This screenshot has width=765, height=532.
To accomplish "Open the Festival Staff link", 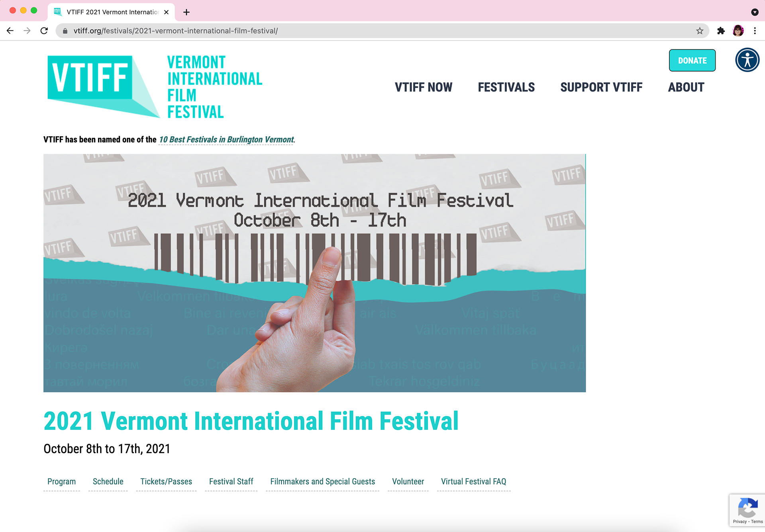I will (231, 481).
